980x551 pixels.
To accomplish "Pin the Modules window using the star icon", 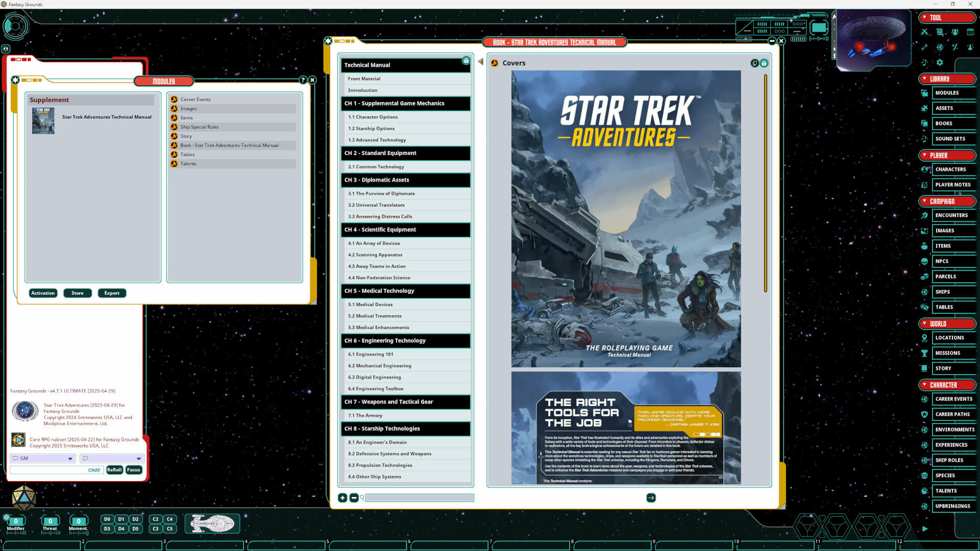I will (x=15, y=80).
